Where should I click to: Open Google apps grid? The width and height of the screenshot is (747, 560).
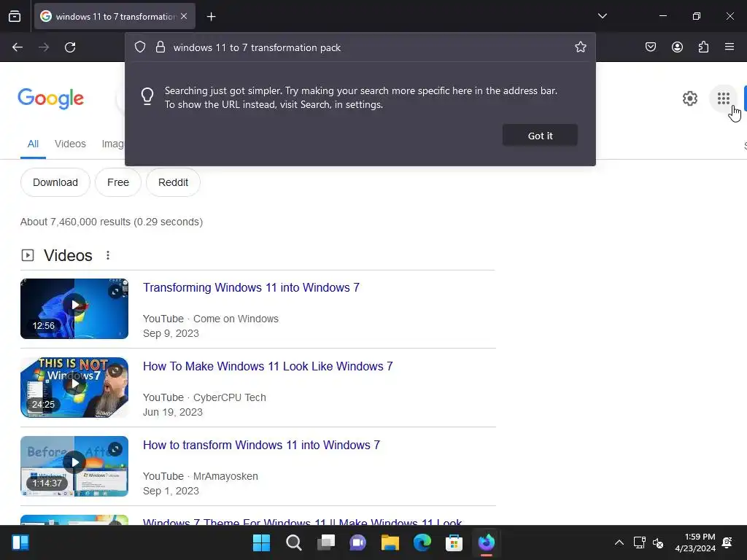tap(723, 98)
